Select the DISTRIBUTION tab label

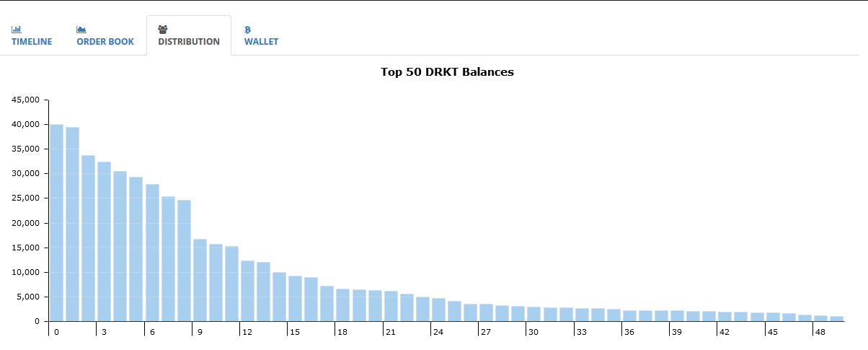(x=189, y=42)
